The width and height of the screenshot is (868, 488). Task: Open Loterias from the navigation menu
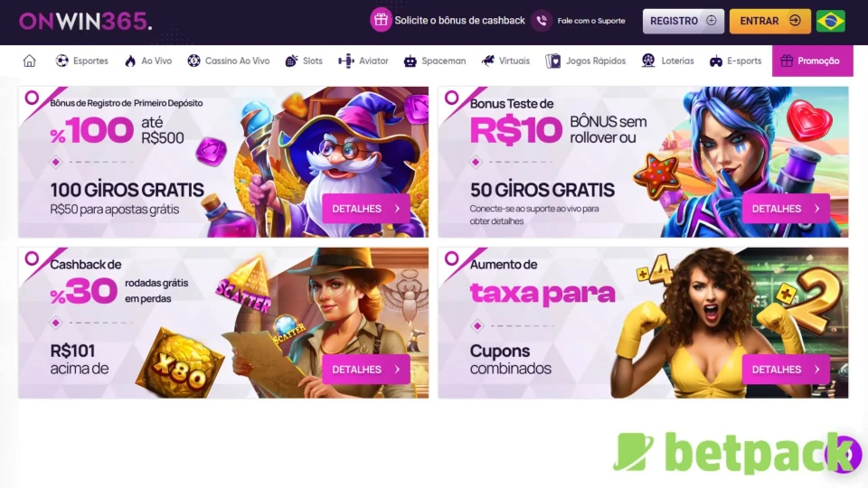667,61
